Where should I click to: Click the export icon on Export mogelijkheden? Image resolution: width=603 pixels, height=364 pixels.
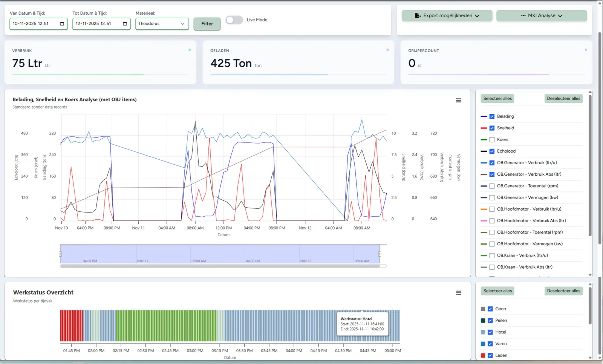click(x=418, y=16)
